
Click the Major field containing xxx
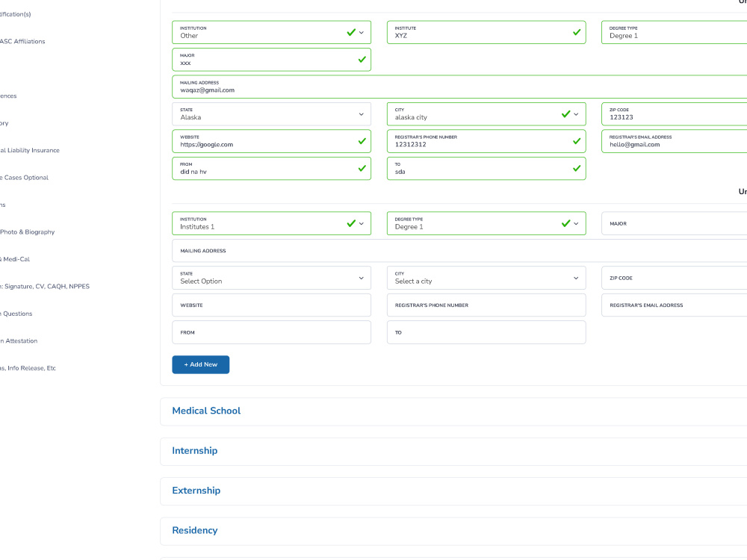[271, 60]
